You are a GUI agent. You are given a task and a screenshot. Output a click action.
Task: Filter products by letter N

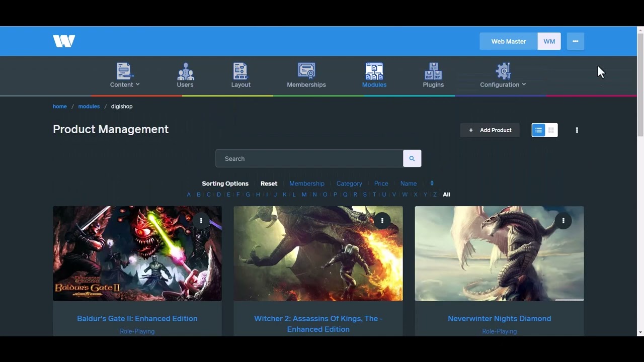point(315,195)
